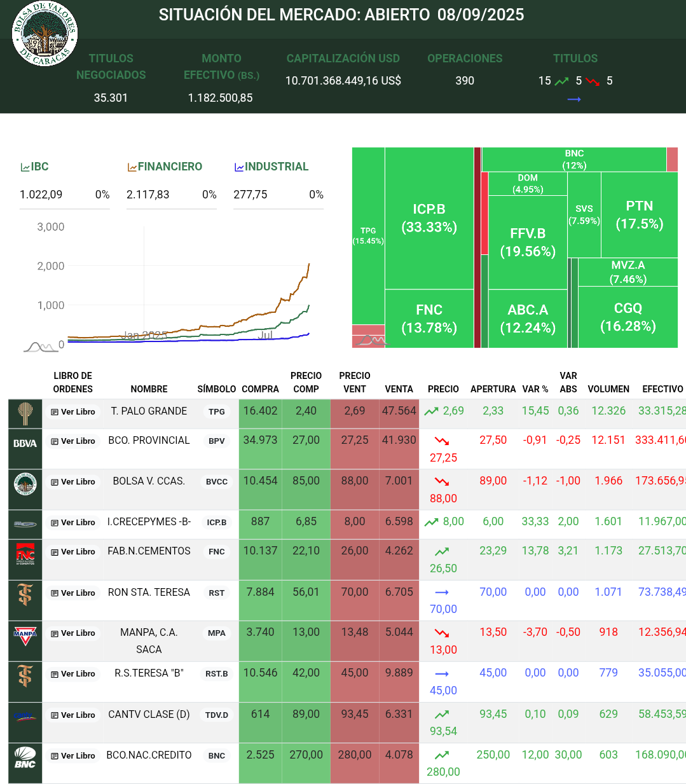686x784 pixels.
Task: Open Ver Libro for Bco. Provincial
Action: (73, 441)
